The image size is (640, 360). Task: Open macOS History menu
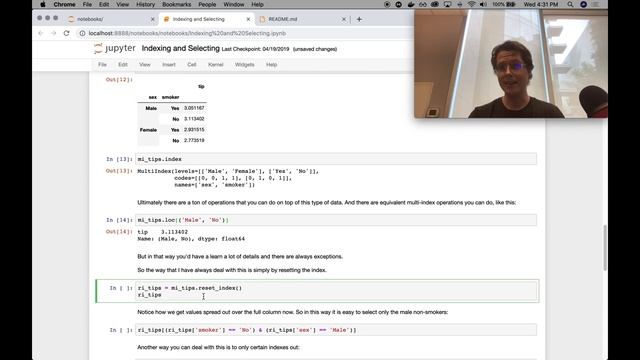[x=145, y=4]
